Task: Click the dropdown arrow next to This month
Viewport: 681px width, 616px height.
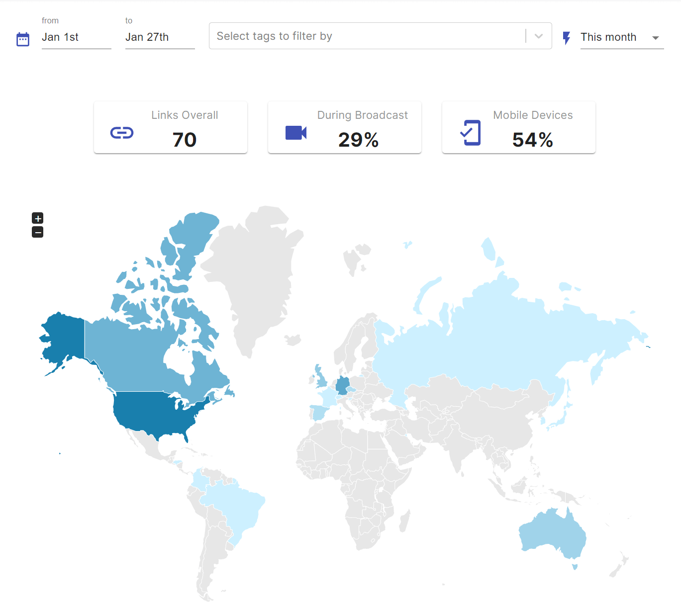Action: [x=655, y=38]
